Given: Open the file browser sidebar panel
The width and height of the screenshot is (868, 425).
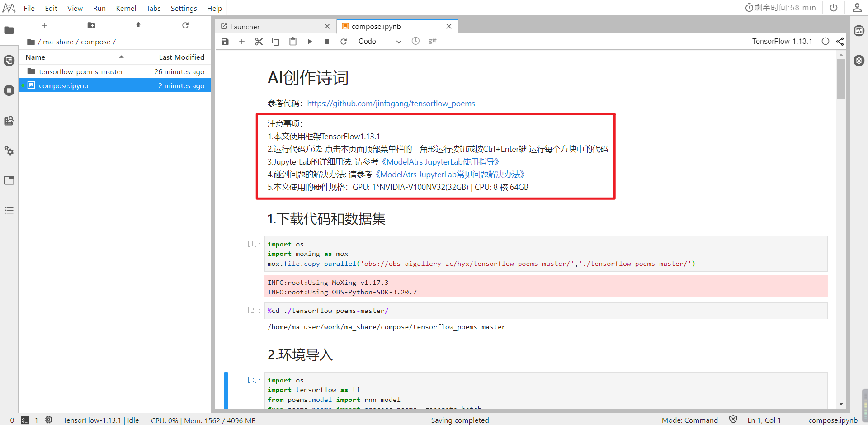Looking at the screenshot, I should click(x=9, y=30).
